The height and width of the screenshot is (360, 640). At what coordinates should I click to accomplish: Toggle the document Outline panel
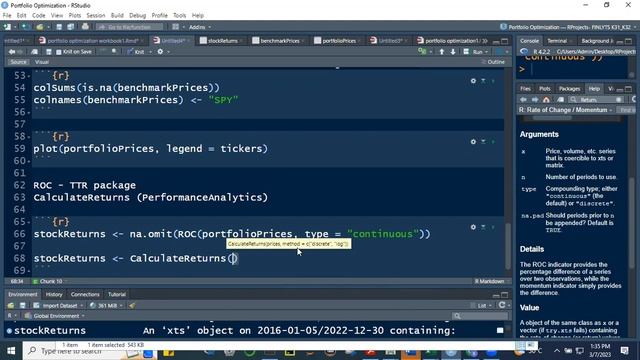493,62
